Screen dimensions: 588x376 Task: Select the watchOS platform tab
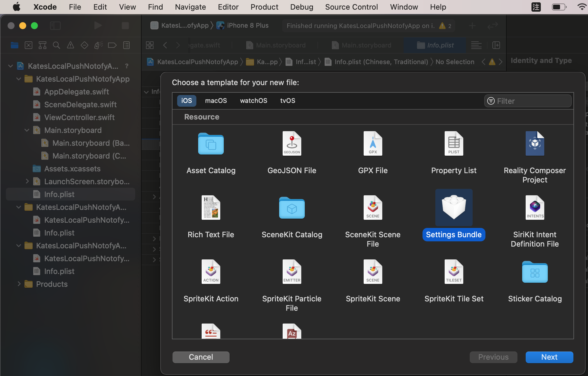253,101
